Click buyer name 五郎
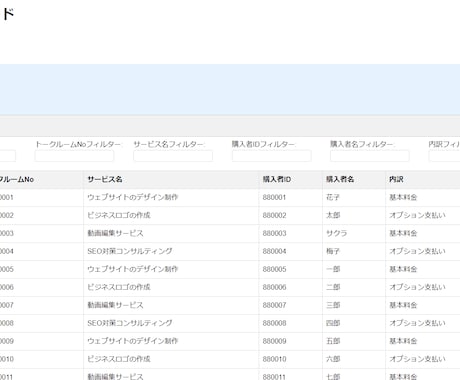Screen dimensions: 460x380 333,341
